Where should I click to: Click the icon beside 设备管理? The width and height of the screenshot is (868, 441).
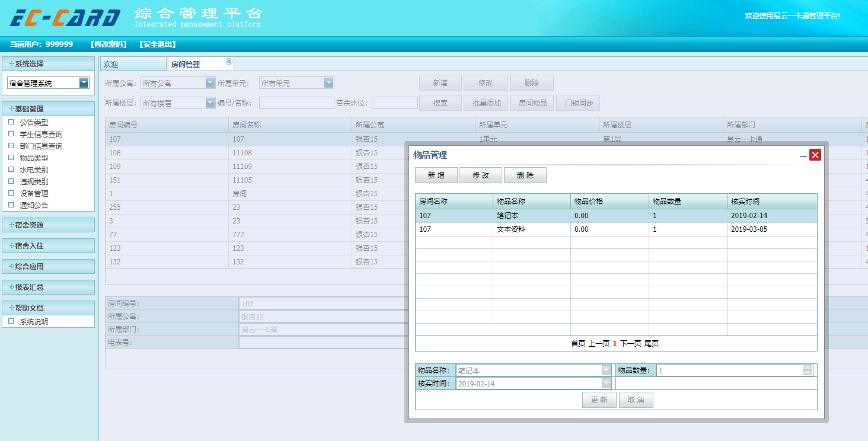coord(11,193)
